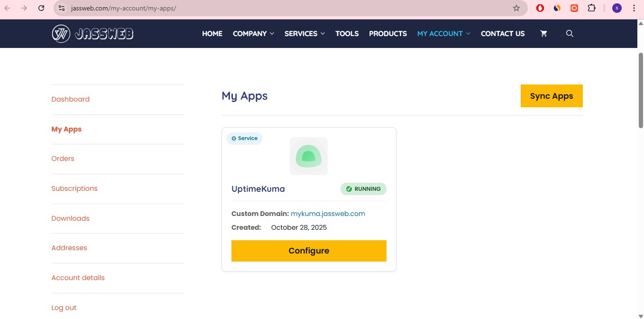Click the My Apps page heading
Image resolution: width=644 pixels, height=319 pixels.
tap(245, 96)
